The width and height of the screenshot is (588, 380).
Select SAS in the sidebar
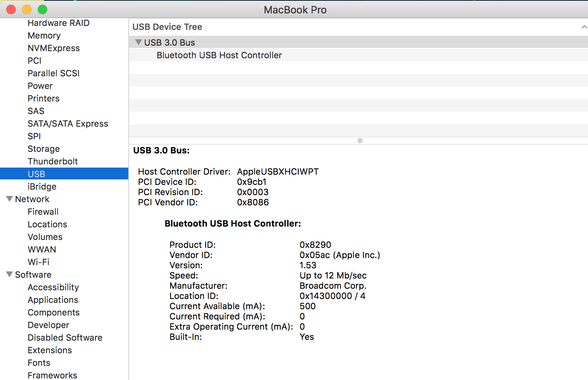tap(36, 111)
